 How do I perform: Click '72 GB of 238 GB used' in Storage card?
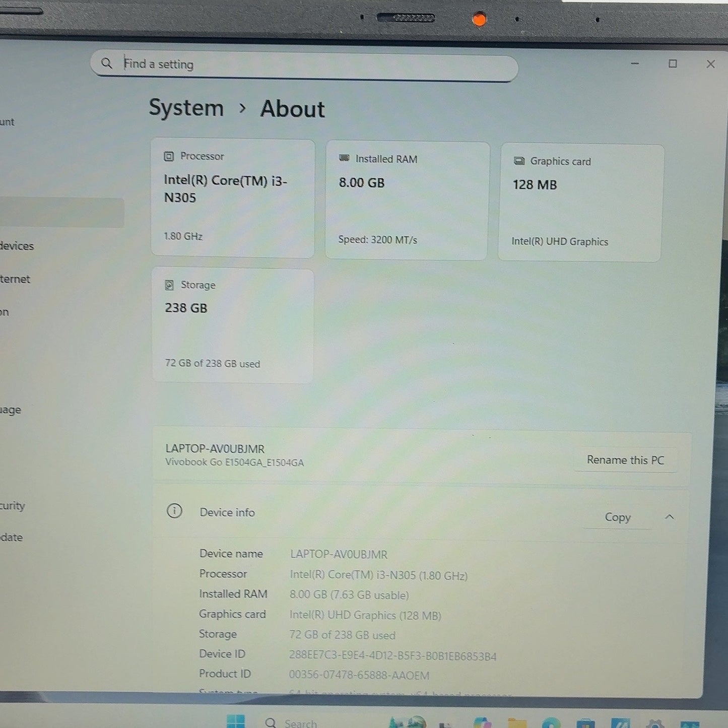point(212,363)
